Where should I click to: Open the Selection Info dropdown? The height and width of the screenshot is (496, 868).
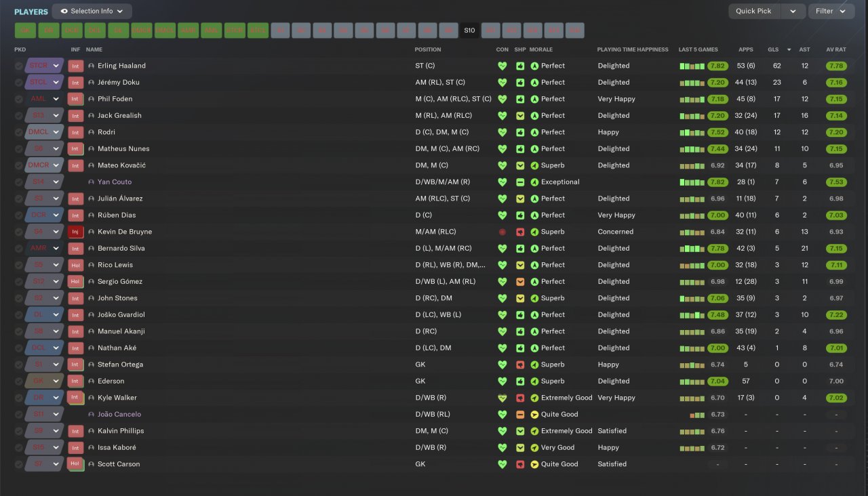pos(92,12)
